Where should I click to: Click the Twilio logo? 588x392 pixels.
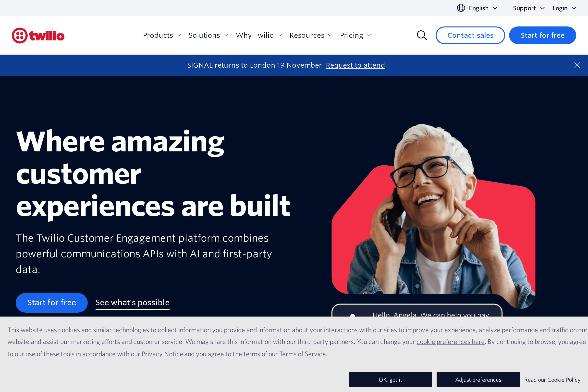(x=38, y=35)
